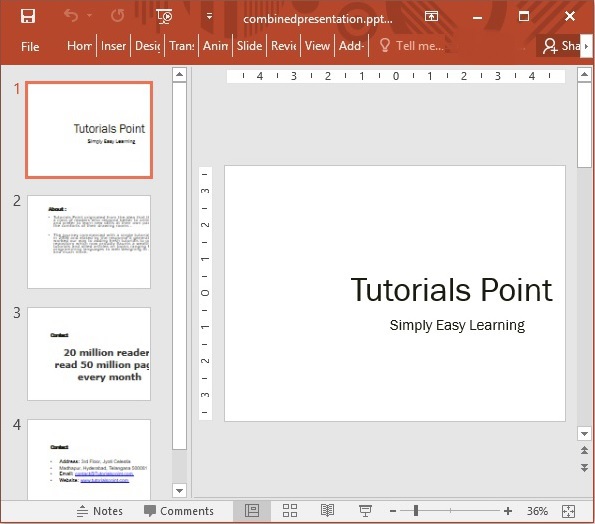Viewport: 595px width, 524px height.
Task: Minimize the PowerPoint window
Action: [x=477, y=17]
